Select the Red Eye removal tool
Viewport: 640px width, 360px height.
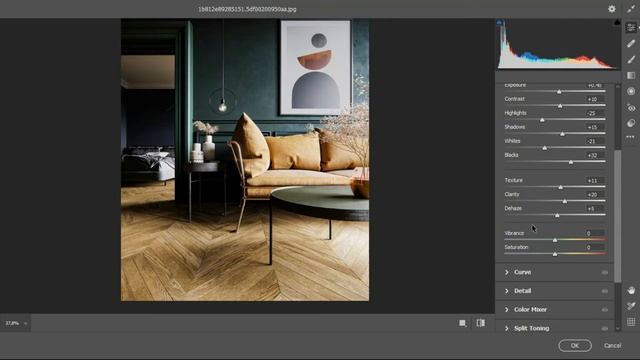(x=631, y=108)
